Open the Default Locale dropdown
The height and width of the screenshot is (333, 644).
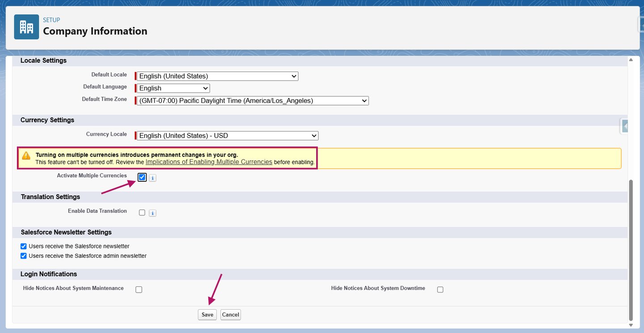pyautogui.click(x=217, y=76)
